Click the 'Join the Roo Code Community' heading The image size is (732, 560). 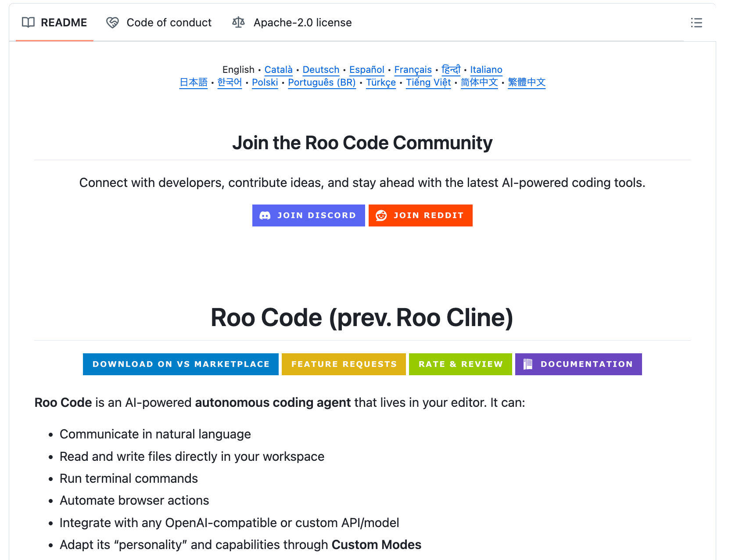pos(362,143)
